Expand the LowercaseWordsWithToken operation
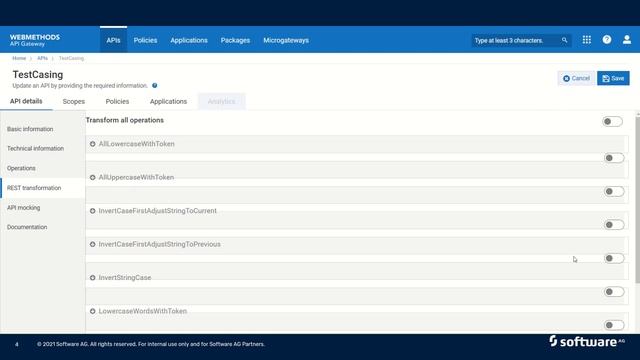 pyautogui.click(x=93, y=311)
